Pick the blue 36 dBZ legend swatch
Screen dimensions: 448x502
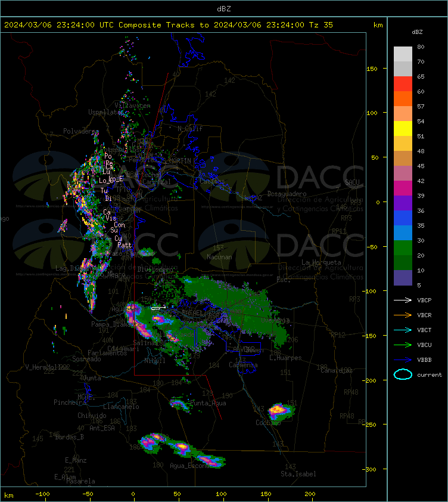(x=403, y=218)
